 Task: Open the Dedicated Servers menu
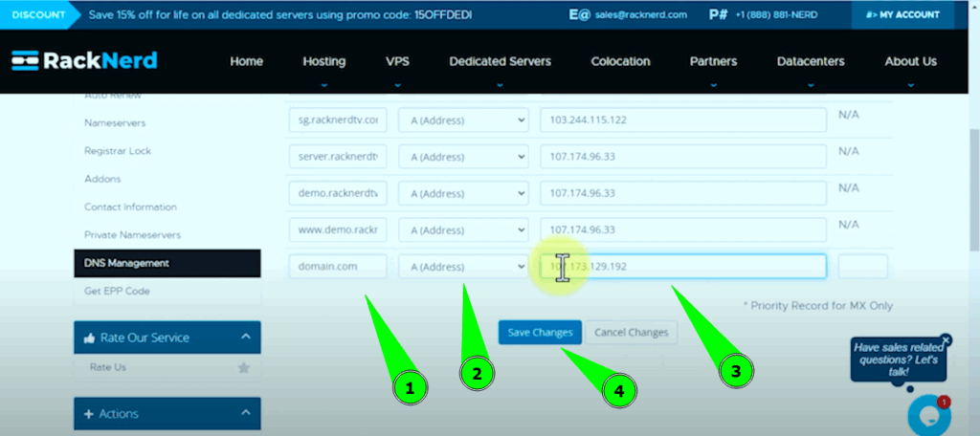point(500,61)
